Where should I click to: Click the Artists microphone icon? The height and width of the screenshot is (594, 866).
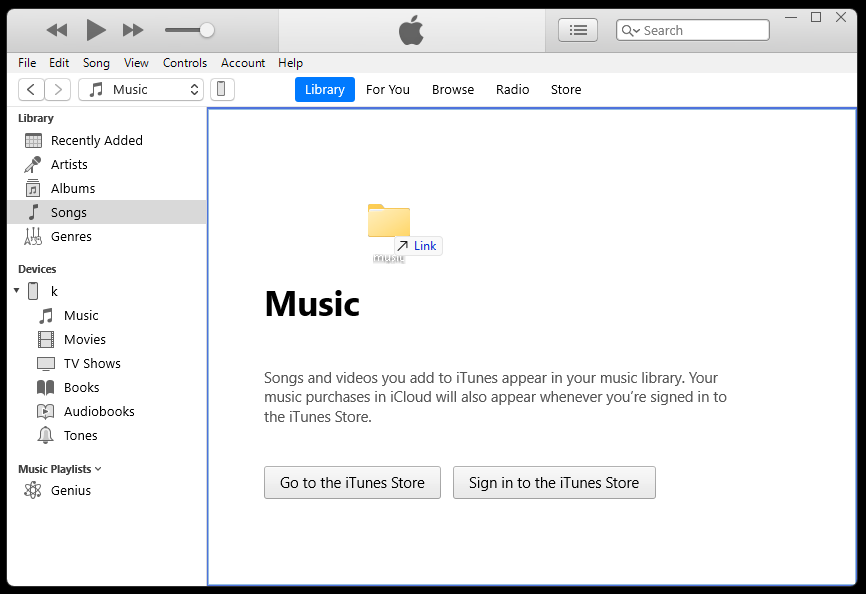[33, 165]
